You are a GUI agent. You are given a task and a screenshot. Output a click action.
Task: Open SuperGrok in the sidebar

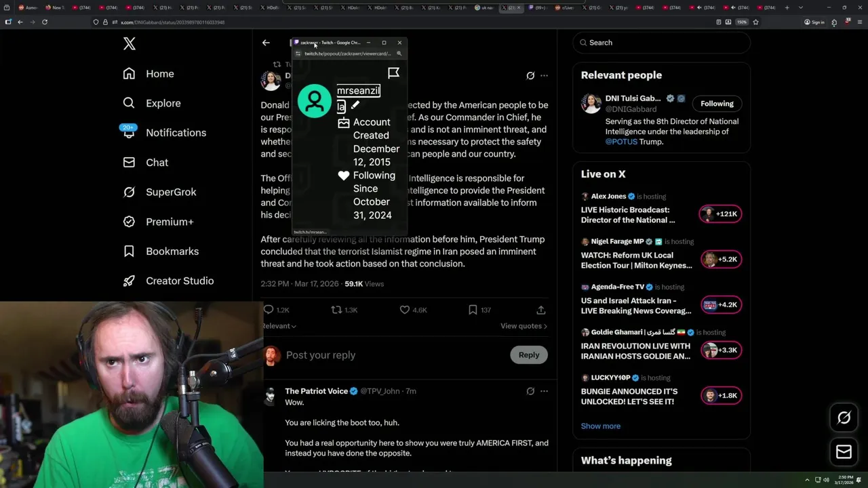[x=159, y=192]
